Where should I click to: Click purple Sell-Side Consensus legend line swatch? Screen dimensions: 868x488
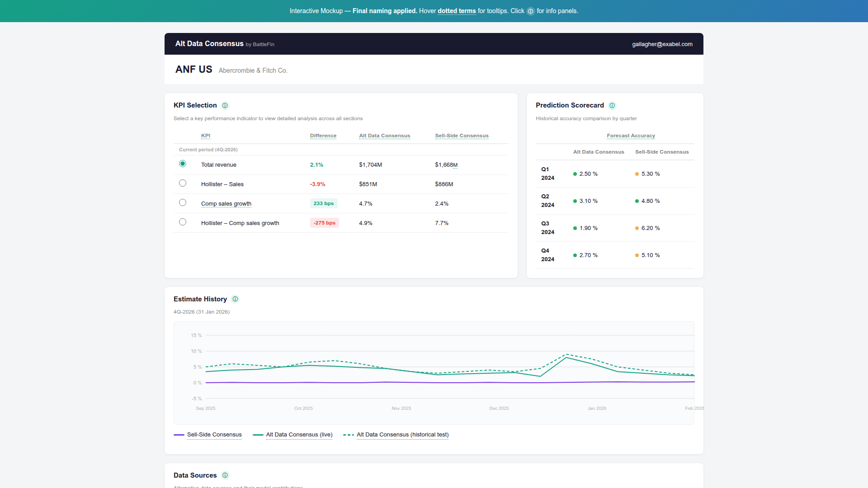179,435
